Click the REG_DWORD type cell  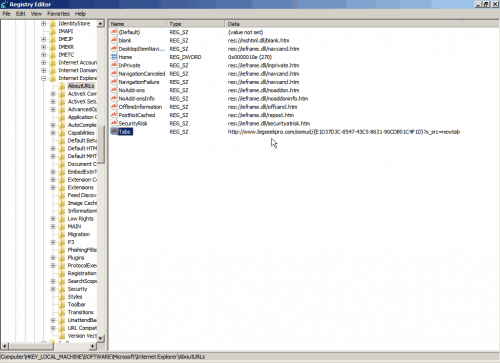[185, 57]
